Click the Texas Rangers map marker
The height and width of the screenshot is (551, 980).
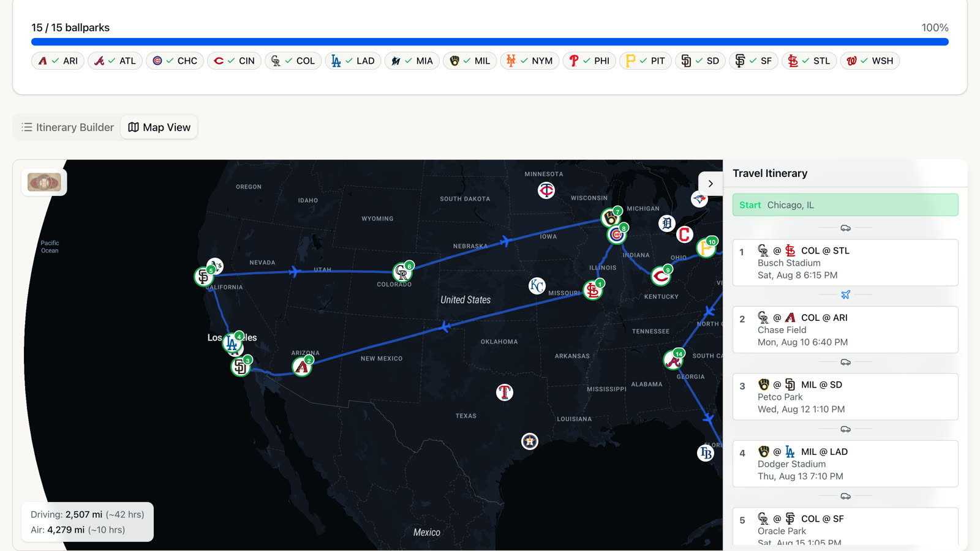(505, 392)
